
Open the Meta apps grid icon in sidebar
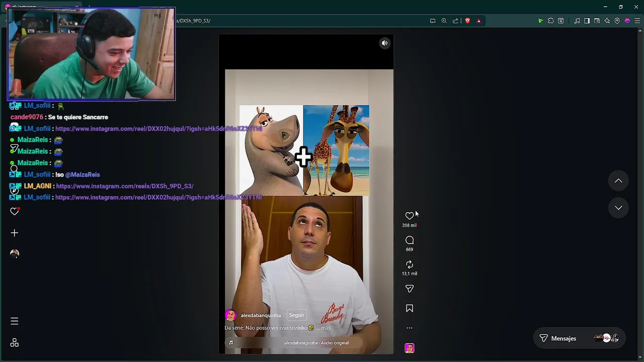point(15,343)
